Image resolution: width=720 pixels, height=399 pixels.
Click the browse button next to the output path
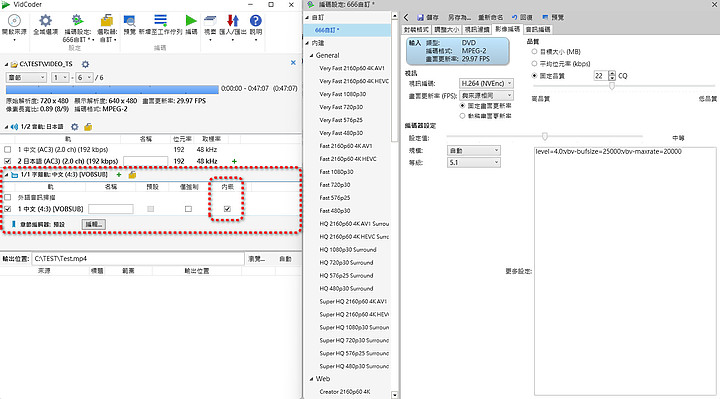point(257,259)
